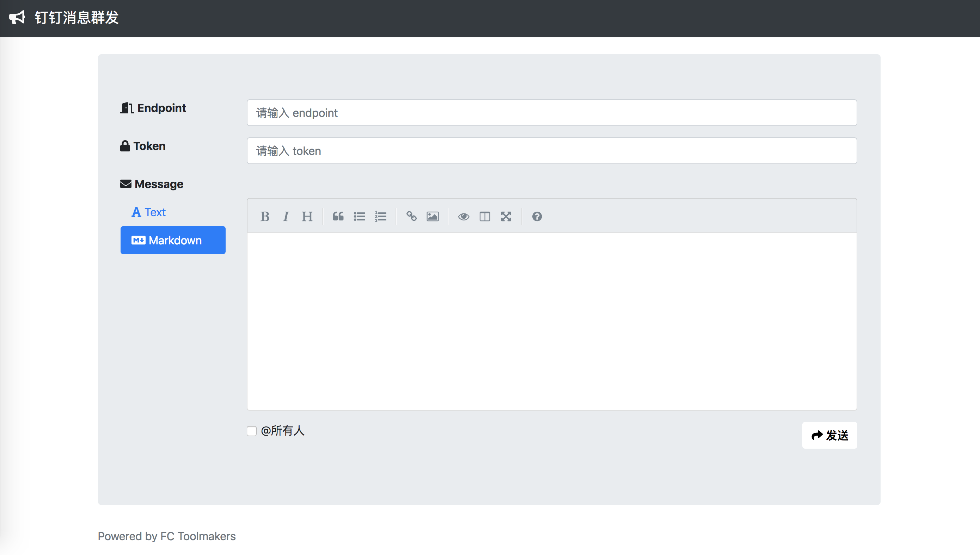
Task: Apply italic formatting in the editor
Action: tap(286, 217)
